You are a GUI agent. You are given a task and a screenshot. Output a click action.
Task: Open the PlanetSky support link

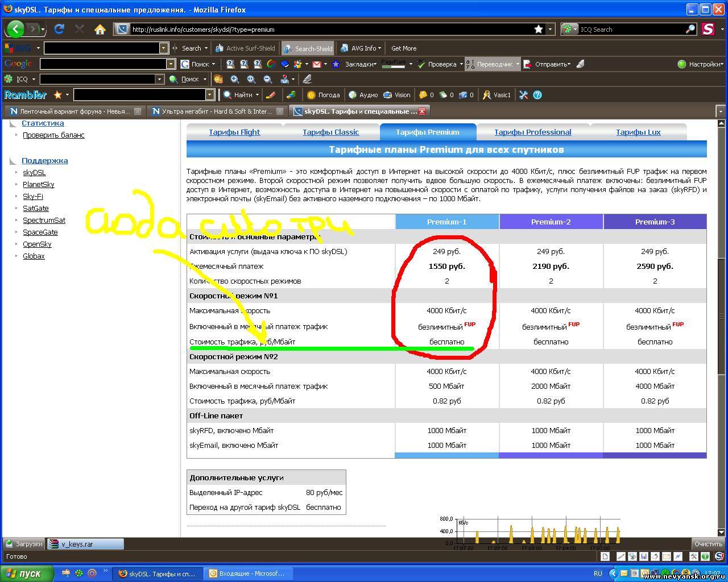pos(39,184)
